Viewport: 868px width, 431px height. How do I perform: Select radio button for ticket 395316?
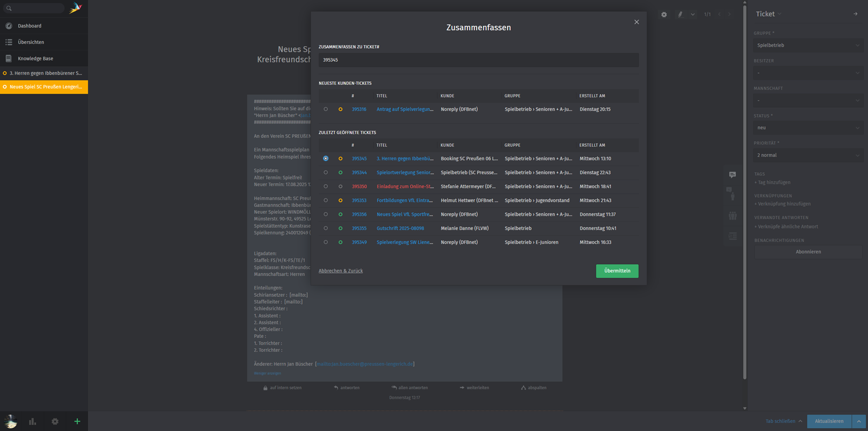[326, 109]
